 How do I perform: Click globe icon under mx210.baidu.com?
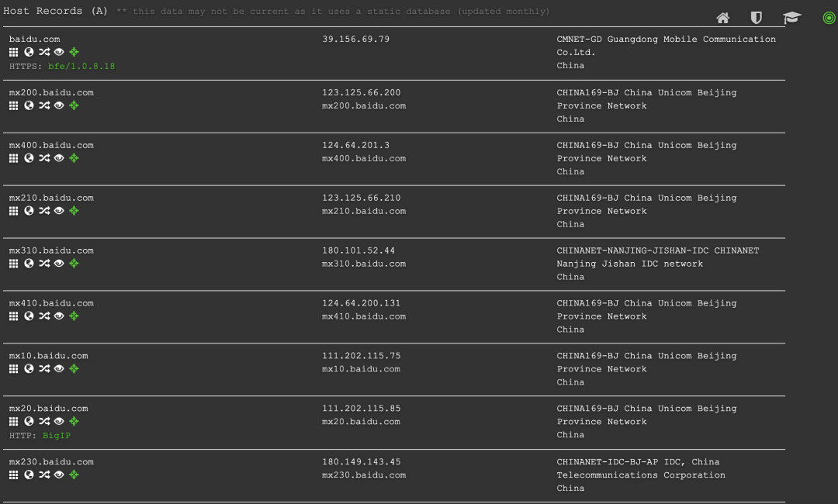[x=29, y=210]
